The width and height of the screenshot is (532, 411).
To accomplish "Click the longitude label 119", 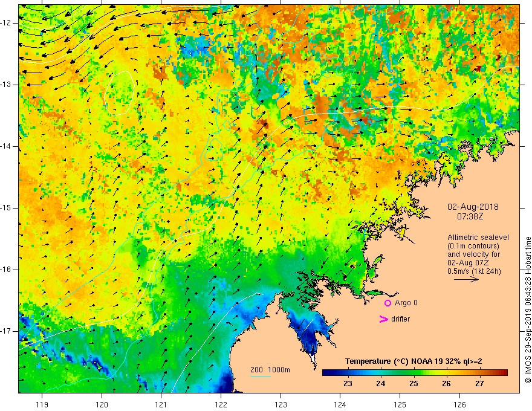I will click(x=42, y=404).
